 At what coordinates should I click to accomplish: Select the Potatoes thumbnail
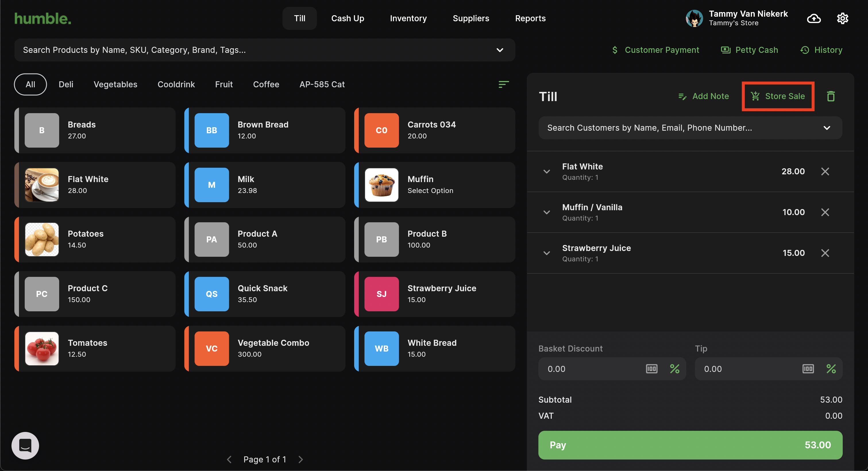(x=42, y=240)
